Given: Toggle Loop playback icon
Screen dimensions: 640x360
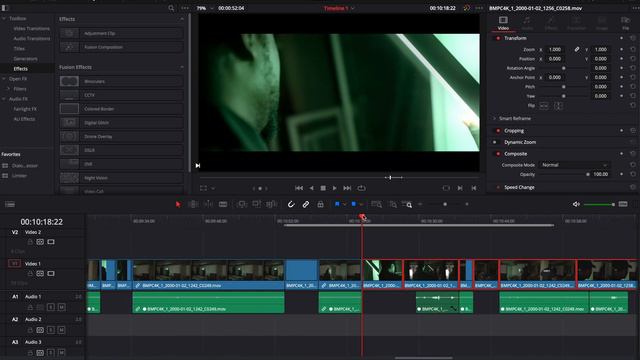Looking at the screenshot, I should click(x=361, y=188).
